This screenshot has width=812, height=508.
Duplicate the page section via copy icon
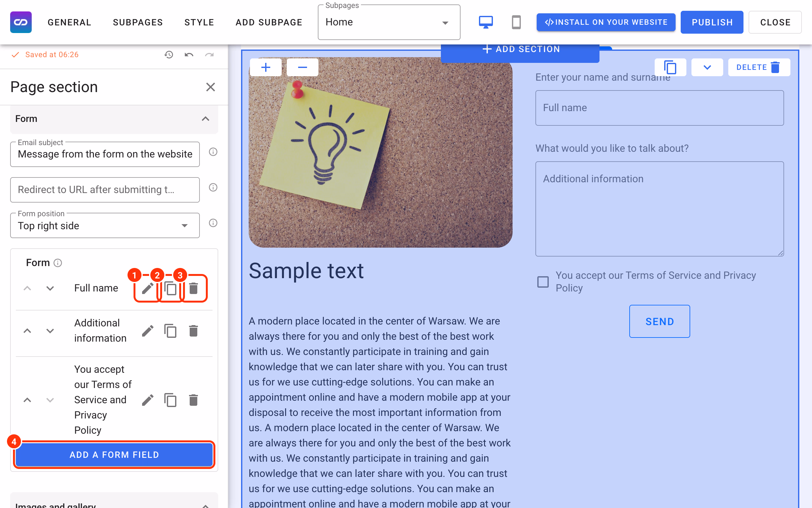(670, 67)
